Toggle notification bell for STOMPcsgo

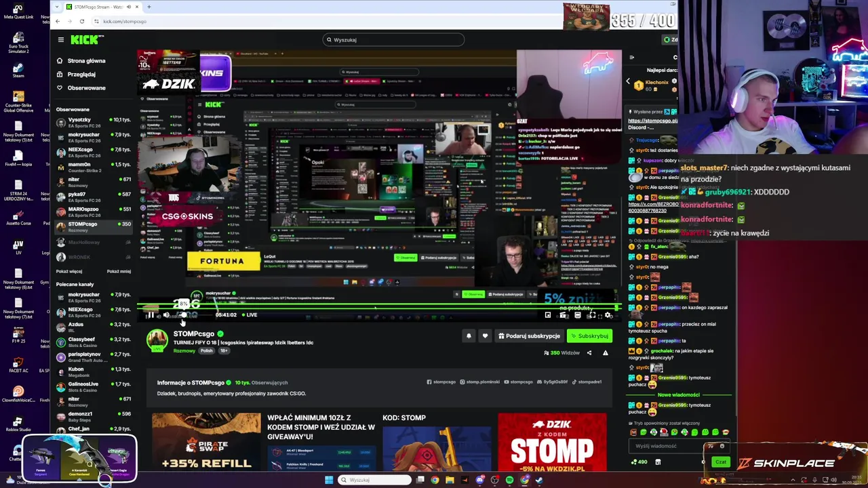pyautogui.click(x=469, y=336)
